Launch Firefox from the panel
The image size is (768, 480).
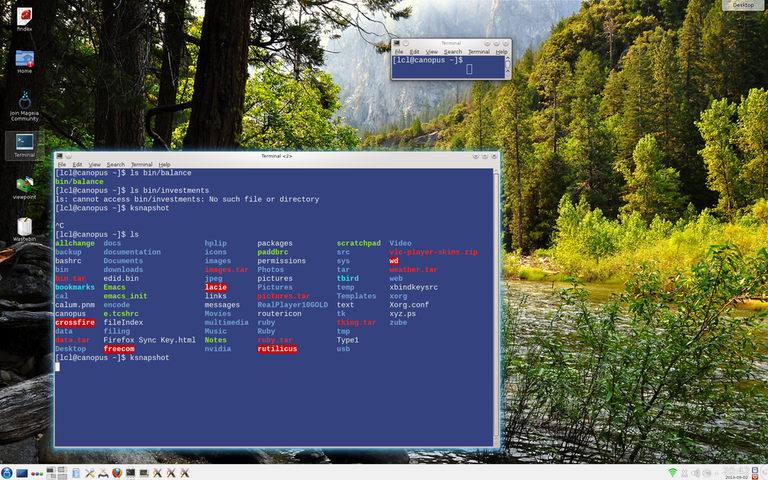pyautogui.click(x=117, y=473)
